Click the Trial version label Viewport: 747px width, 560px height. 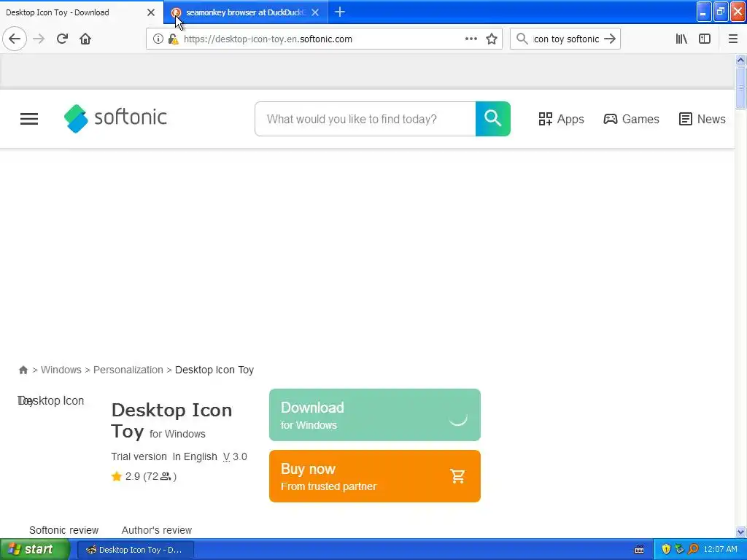(139, 456)
